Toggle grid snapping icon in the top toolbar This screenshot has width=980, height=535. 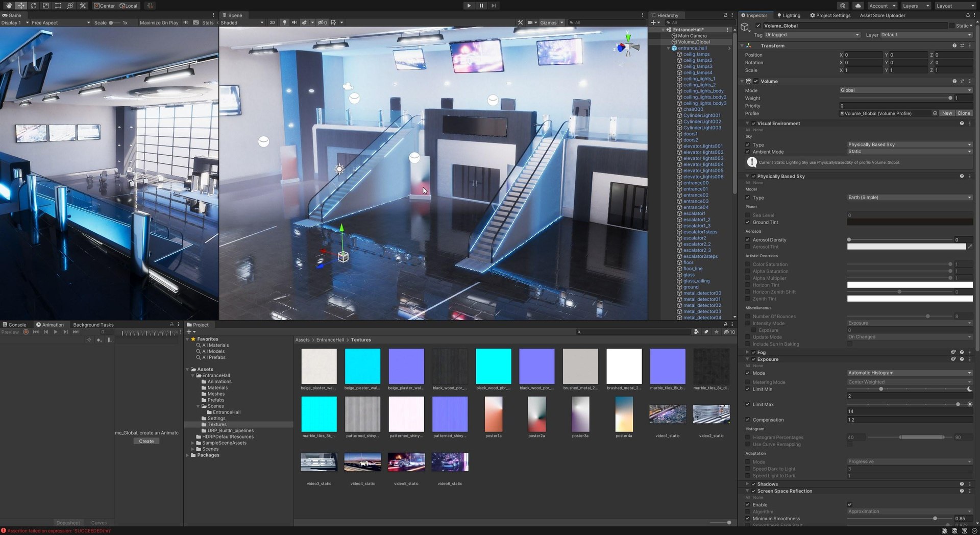tap(150, 6)
